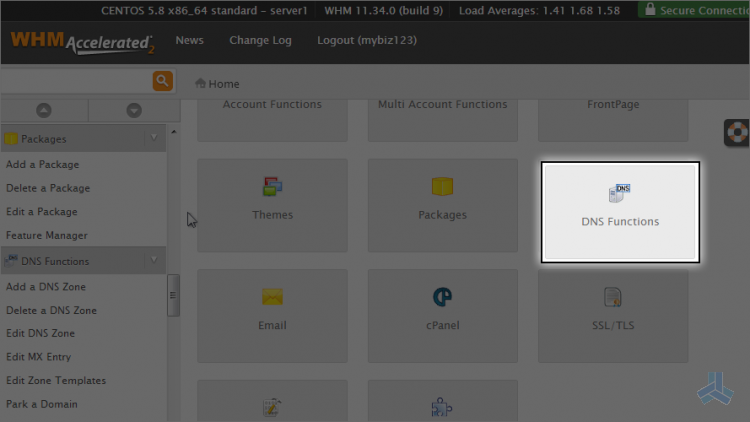Click the sidebar expand-all down arrow button

[134, 111]
